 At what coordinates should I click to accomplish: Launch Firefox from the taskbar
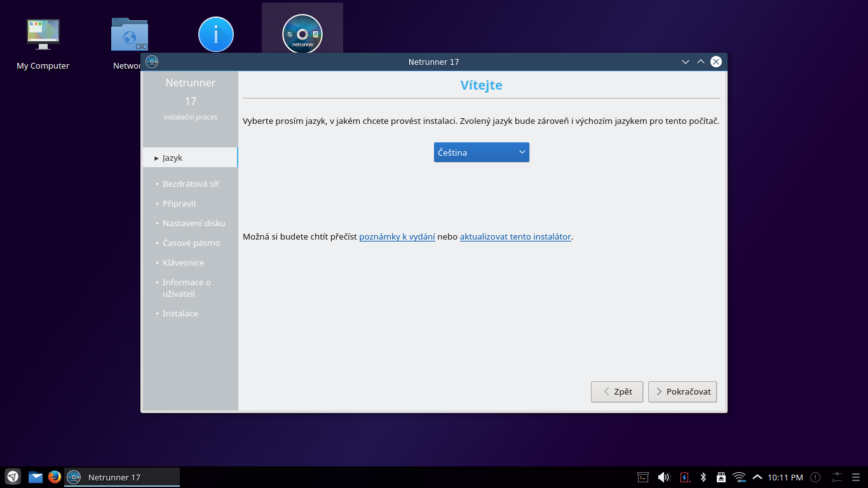tap(55, 477)
